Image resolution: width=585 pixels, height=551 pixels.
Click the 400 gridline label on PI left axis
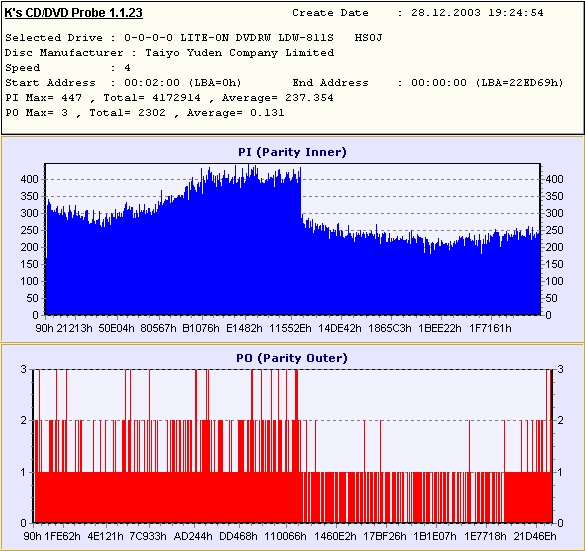pos(29,179)
